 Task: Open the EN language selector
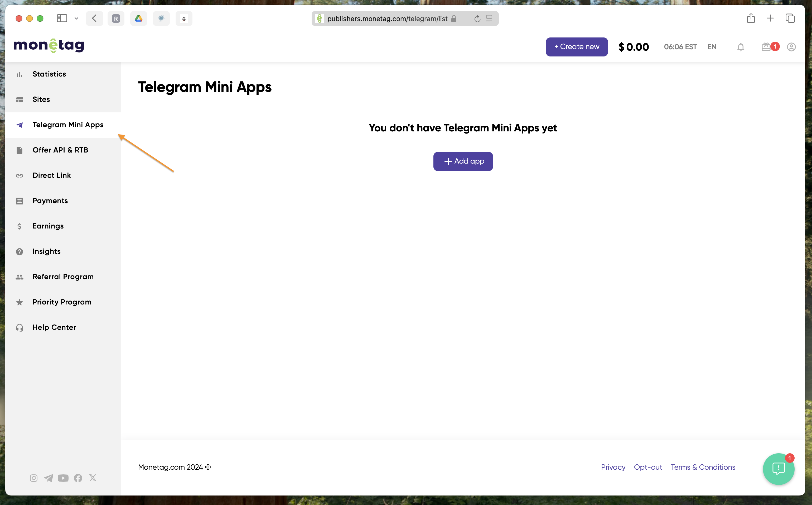point(712,47)
